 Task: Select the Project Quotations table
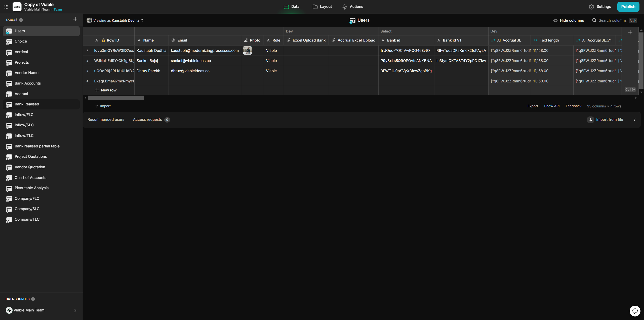[41, 156]
